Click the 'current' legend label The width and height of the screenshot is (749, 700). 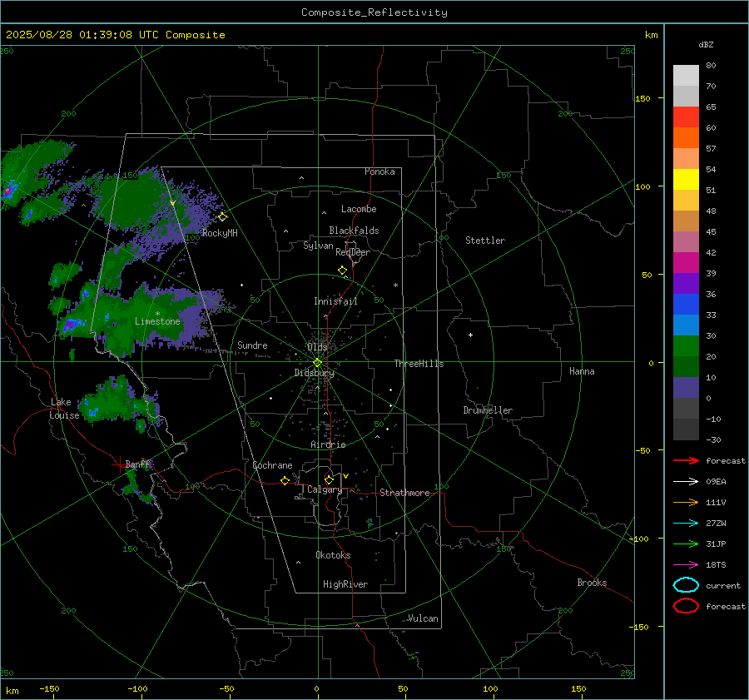[x=723, y=586]
